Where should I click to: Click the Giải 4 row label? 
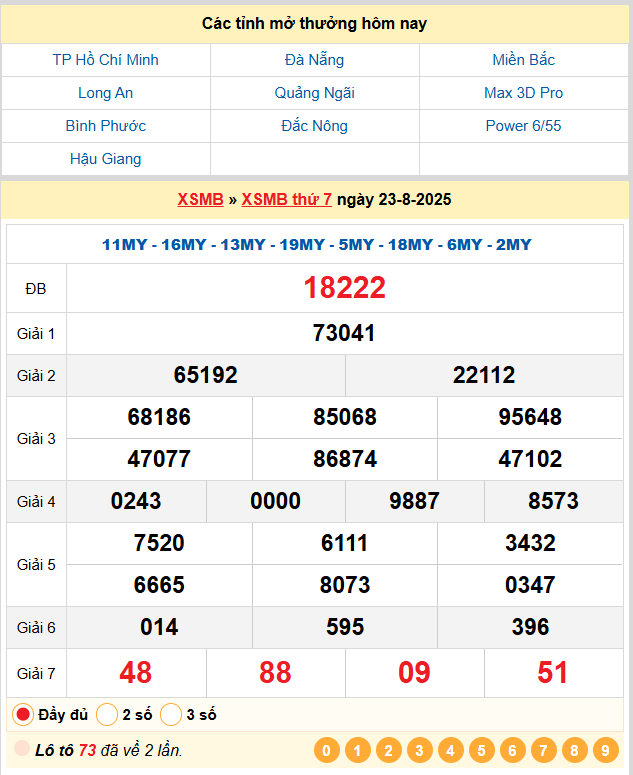[36, 502]
